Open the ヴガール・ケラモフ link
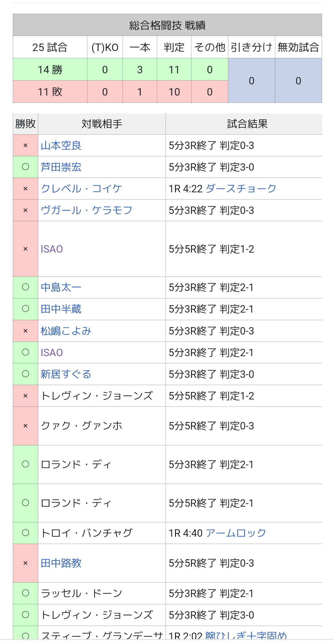The height and width of the screenshot is (644, 333). [87, 210]
